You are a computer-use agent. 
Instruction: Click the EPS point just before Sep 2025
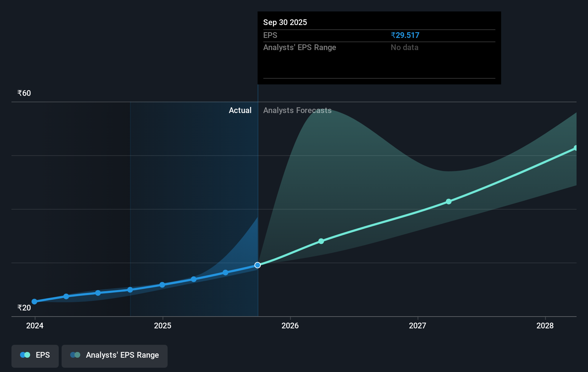click(x=226, y=273)
